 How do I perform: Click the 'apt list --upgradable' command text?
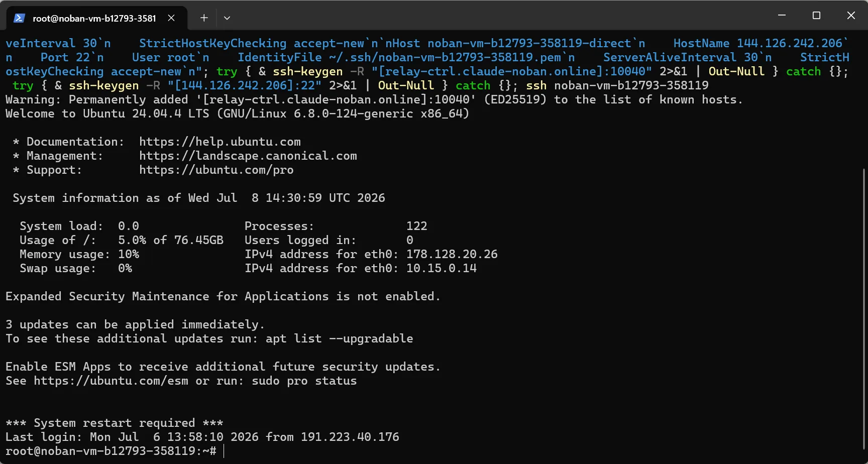[x=339, y=339]
